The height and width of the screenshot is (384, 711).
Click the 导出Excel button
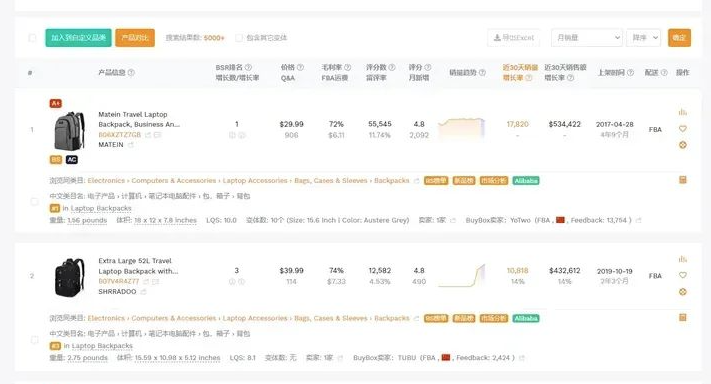514,38
